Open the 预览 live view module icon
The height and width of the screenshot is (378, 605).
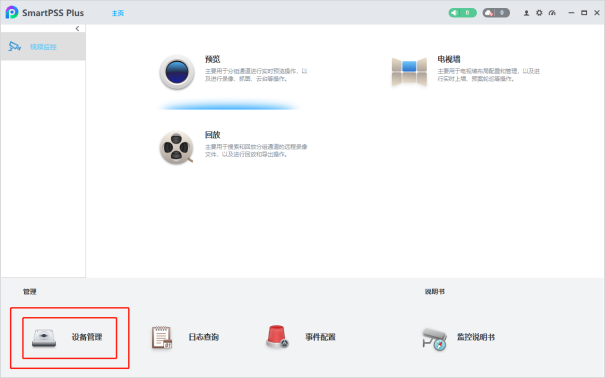pyautogui.click(x=177, y=72)
